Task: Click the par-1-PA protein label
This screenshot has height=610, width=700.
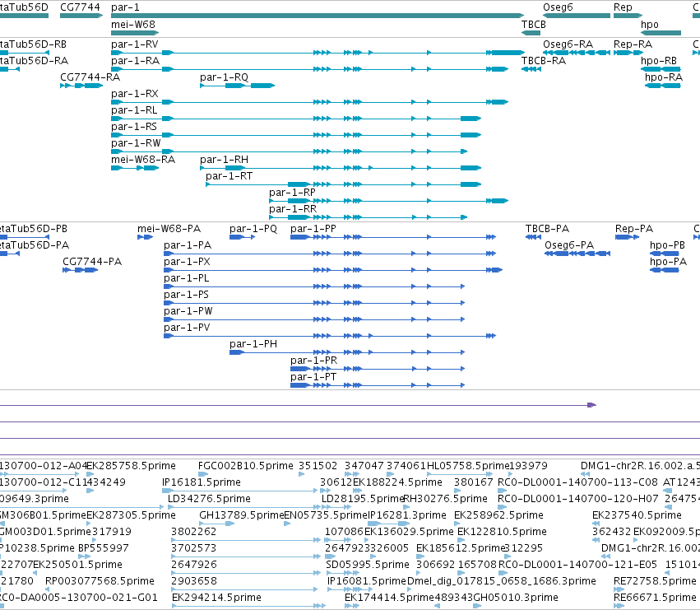Action: point(188,245)
